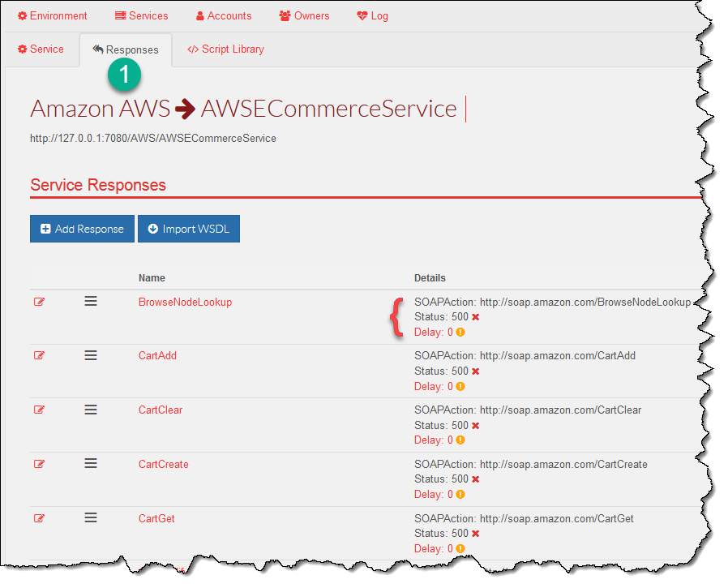Click the delay warning icon for CartGet
This screenshot has width=728, height=588.
[460, 548]
